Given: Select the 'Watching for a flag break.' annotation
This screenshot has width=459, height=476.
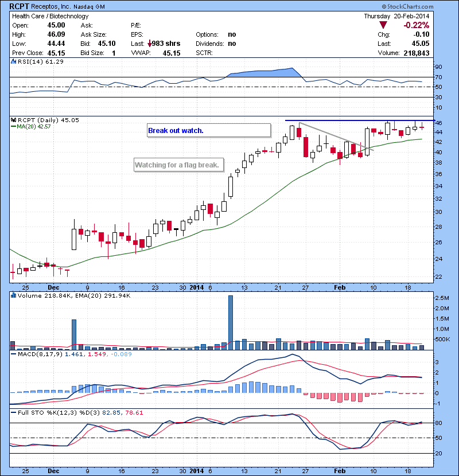Looking at the screenshot, I should pyautogui.click(x=179, y=165).
